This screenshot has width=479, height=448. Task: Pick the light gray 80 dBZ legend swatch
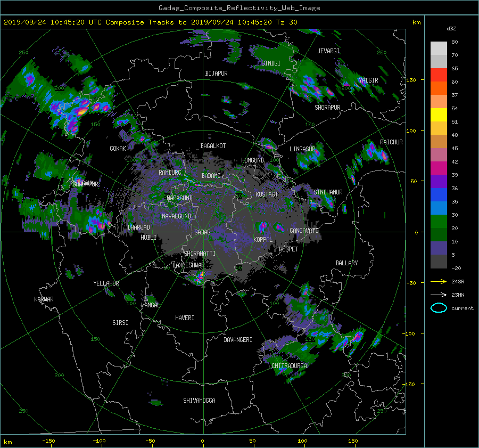(x=439, y=48)
